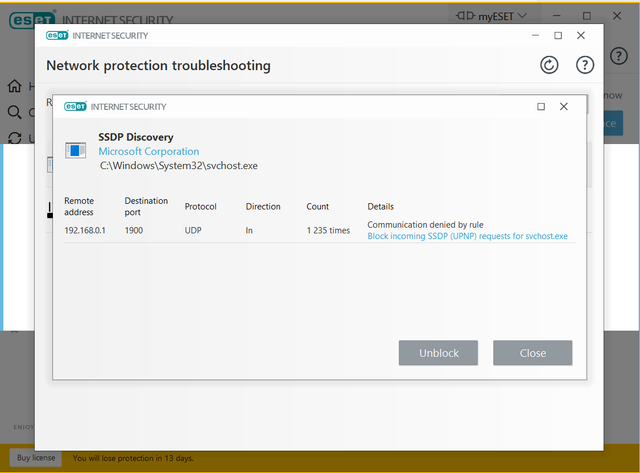640x473 pixels.
Task: Click the Destination port column header
Action: [146, 207]
